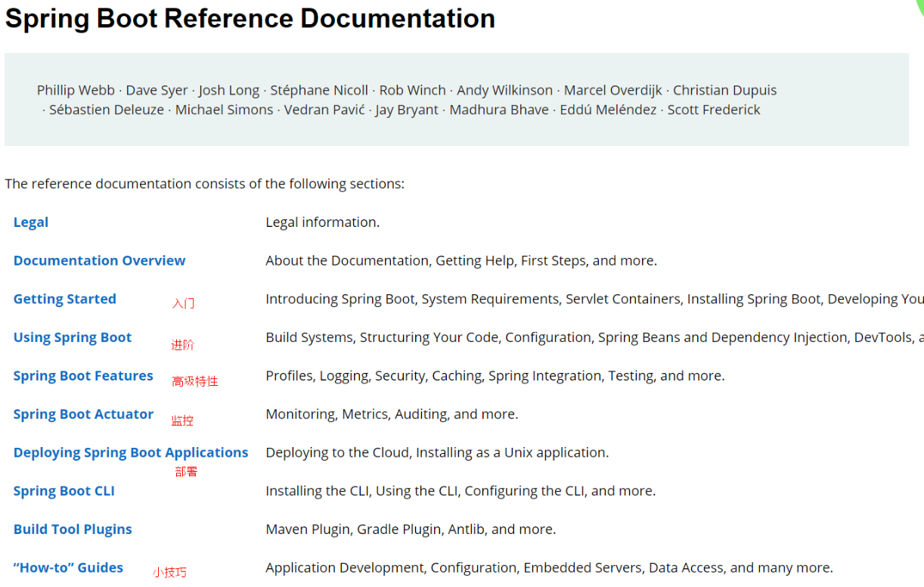Open the Spring Boot CLI link
Screen dimensions: 924x587
point(64,492)
